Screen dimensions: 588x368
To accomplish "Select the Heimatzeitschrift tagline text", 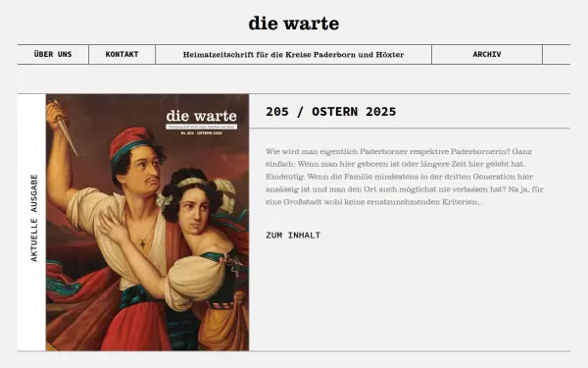I will point(293,55).
